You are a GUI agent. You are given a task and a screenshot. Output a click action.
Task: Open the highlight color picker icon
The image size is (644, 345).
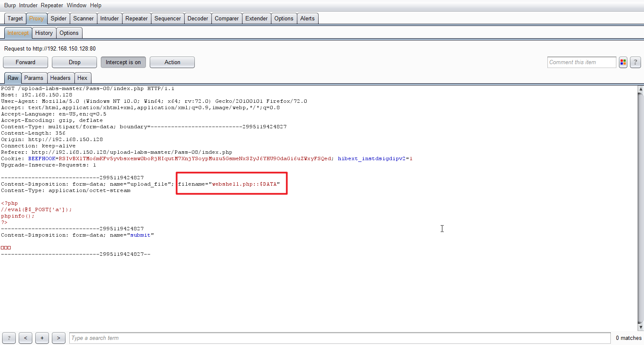(x=623, y=62)
